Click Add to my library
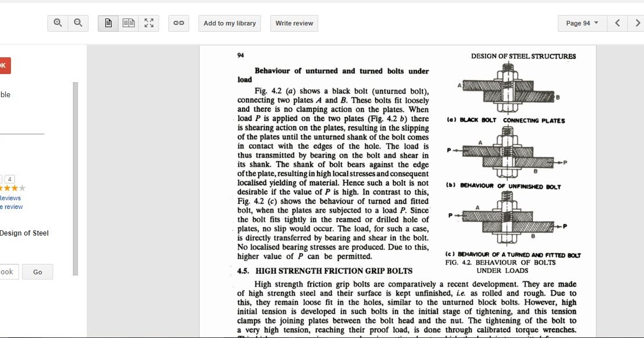644x338 pixels. click(230, 23)
